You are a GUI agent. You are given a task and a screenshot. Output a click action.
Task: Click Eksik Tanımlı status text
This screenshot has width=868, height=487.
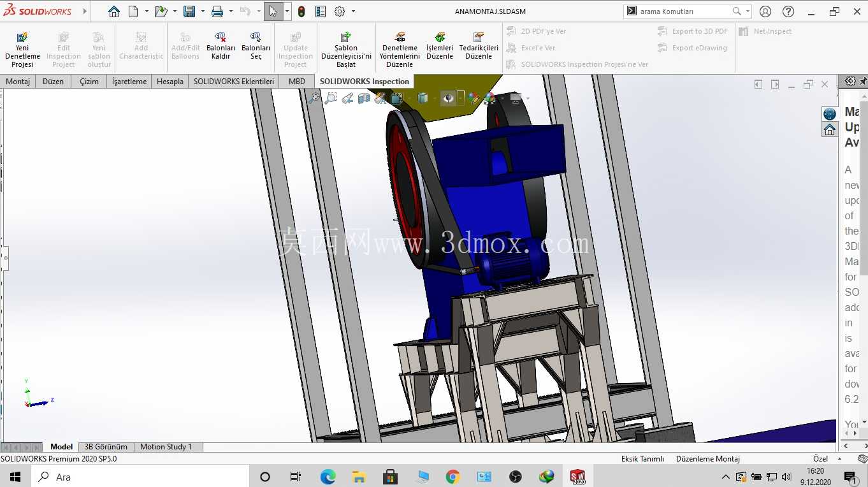pos(642,459)
